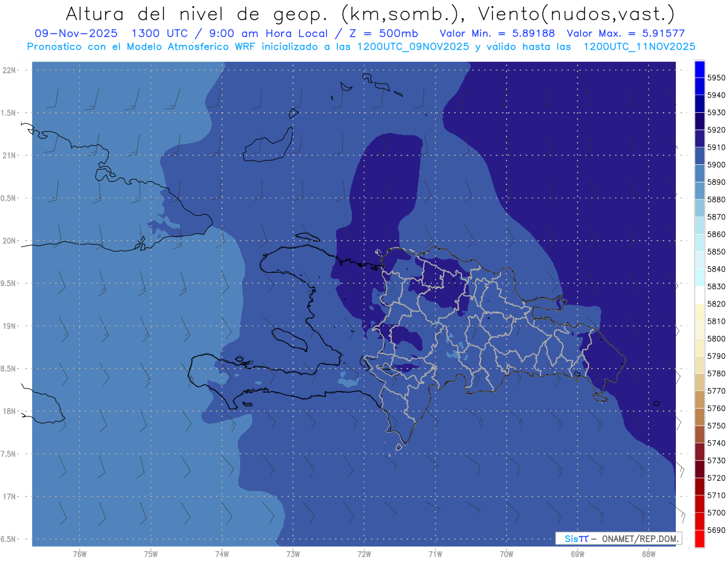This screenshot has height=562, width=728.
Task: Click the '5950' colorbar value
Action: (x=716, y=78)
